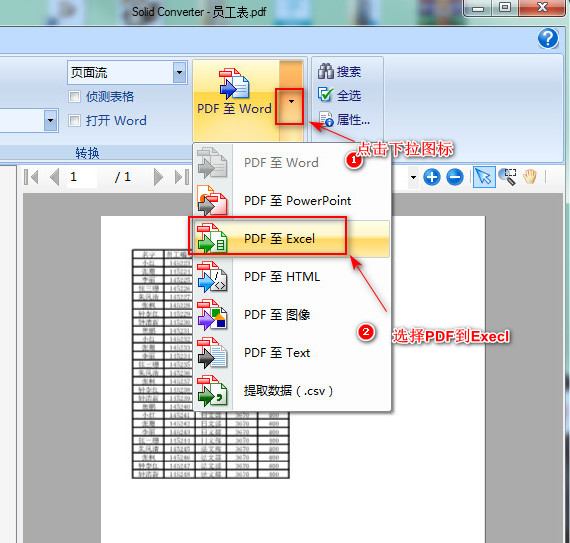Zoom in with the blue plus icon
This screenshot has height=543, width=570.
pos(431,177)
